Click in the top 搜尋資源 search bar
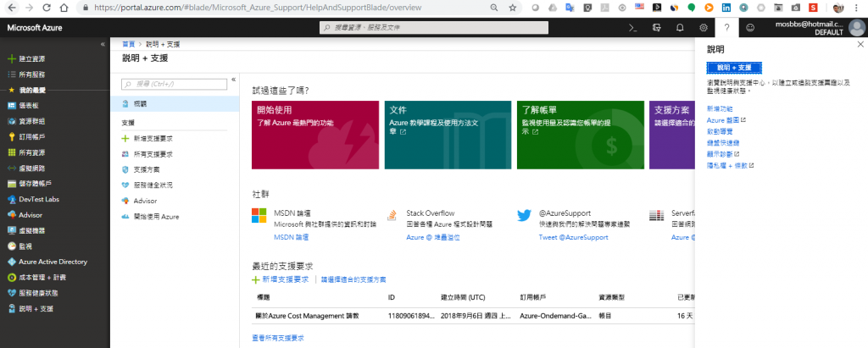This screenshot has width=868, height=348. click(434, 27)
